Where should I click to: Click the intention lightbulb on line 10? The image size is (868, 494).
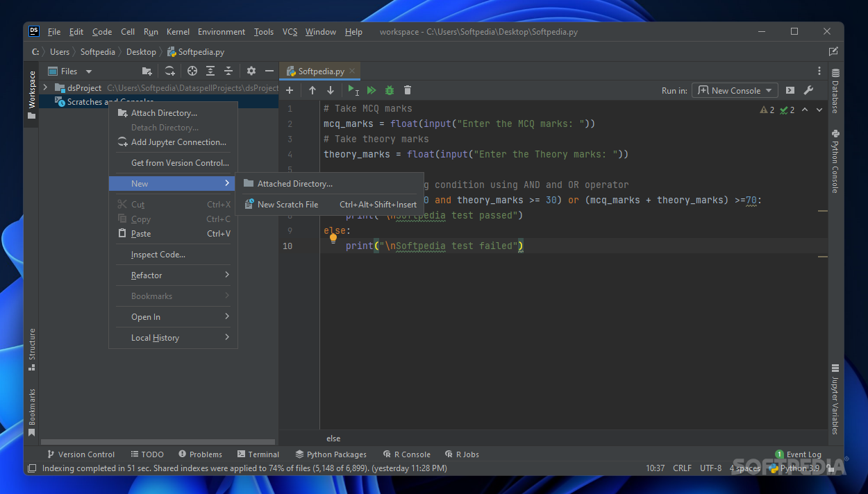click(x=333, y=239)
